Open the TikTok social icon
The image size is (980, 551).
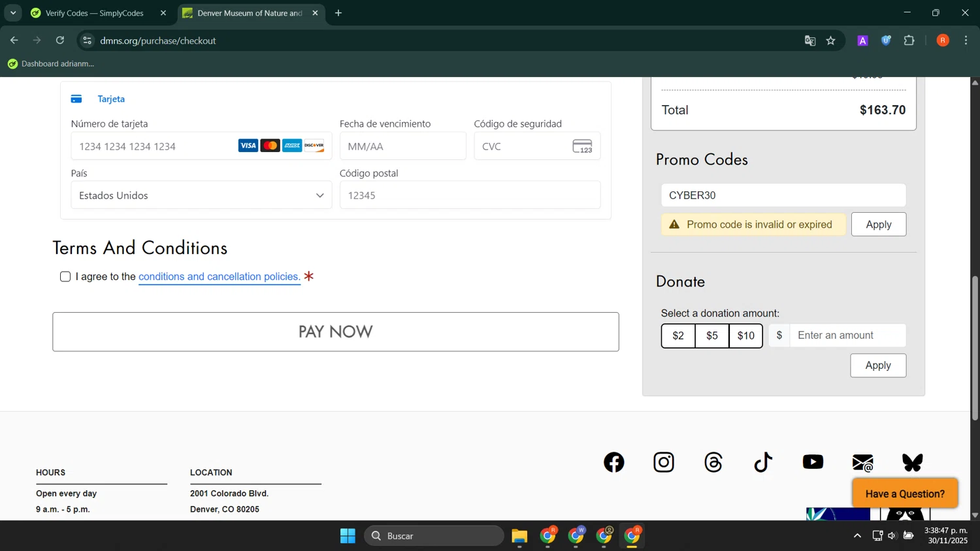[763, 462]
